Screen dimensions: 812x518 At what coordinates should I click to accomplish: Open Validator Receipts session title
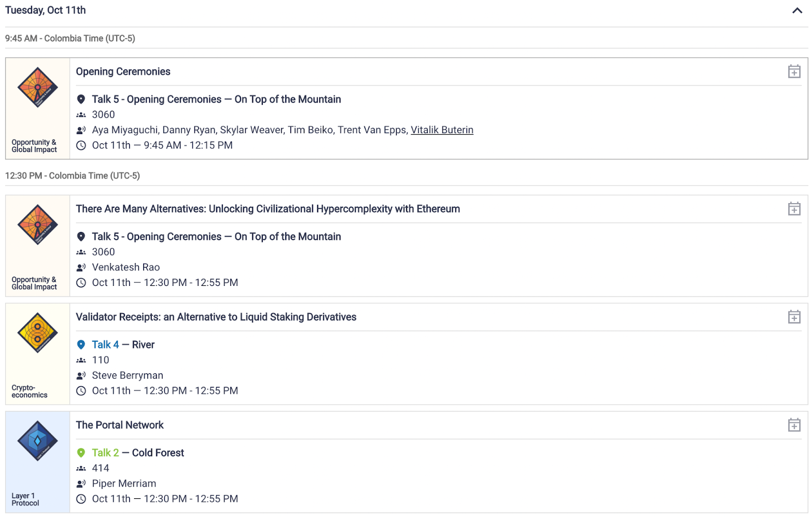click(216, 317)
